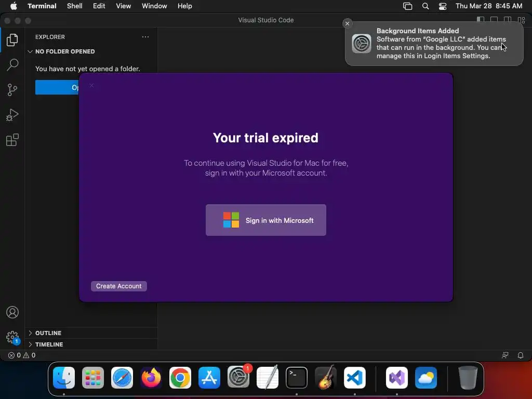Open the View menu

123,6
